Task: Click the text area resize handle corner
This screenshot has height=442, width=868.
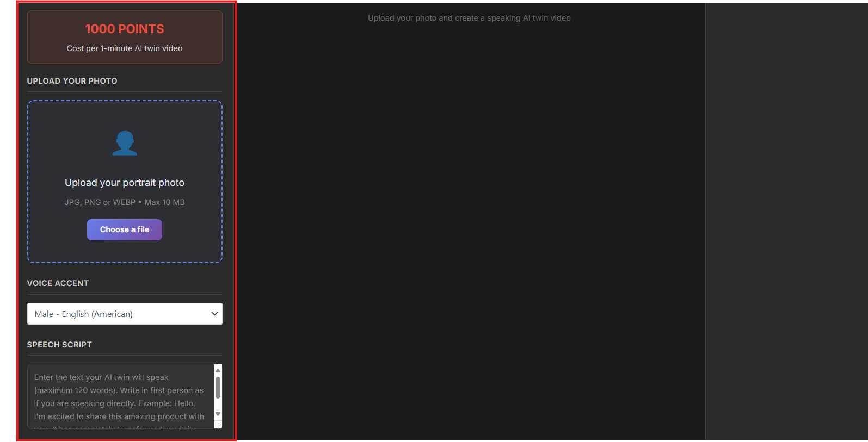Action: [219, 425]
